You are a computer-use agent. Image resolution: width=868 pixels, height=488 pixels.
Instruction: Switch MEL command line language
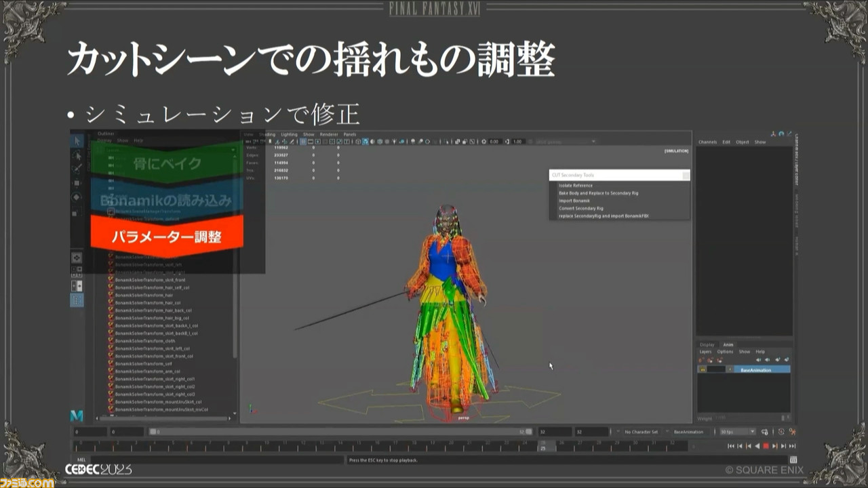(x=81, y=460)
